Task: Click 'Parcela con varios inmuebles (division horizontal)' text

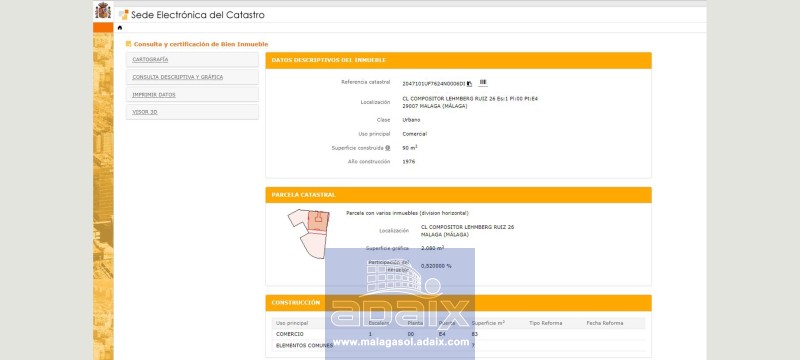Action: click(x=407, y=213)
